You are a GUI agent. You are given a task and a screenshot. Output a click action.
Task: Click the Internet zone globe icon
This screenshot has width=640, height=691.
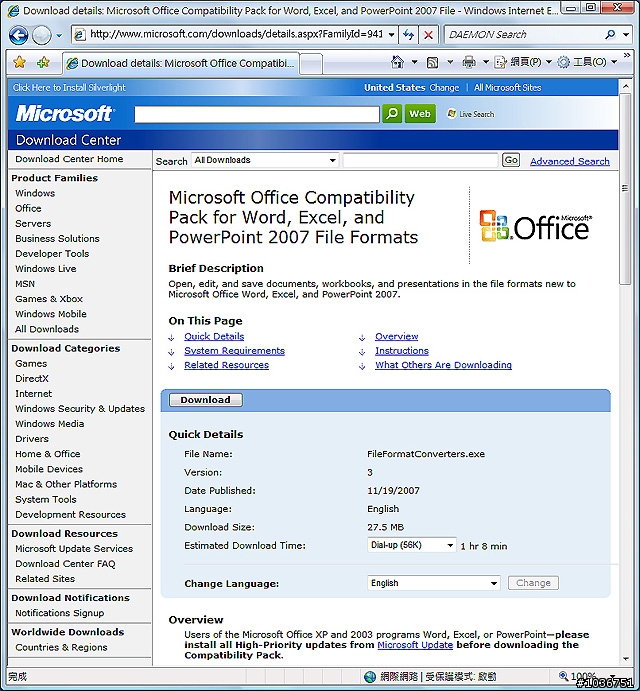click(370, 676)
